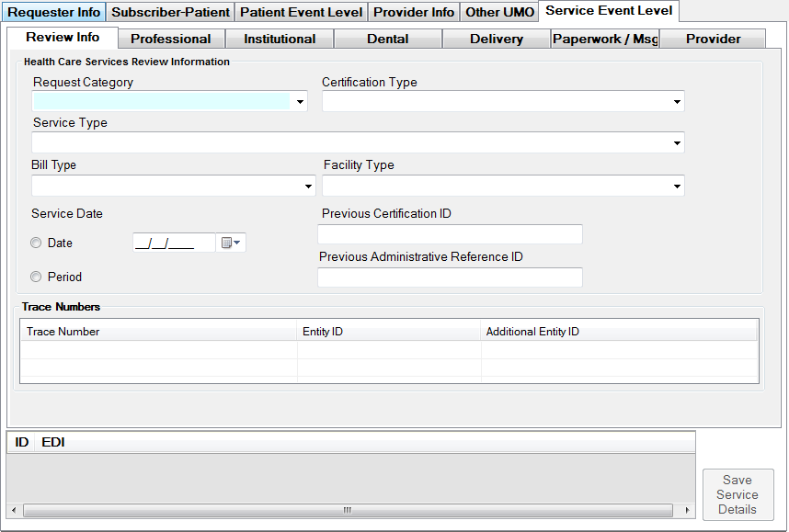Open the Bill Type dropdown list
Viewport: 789px width, 532px height.
click(308, 187)
